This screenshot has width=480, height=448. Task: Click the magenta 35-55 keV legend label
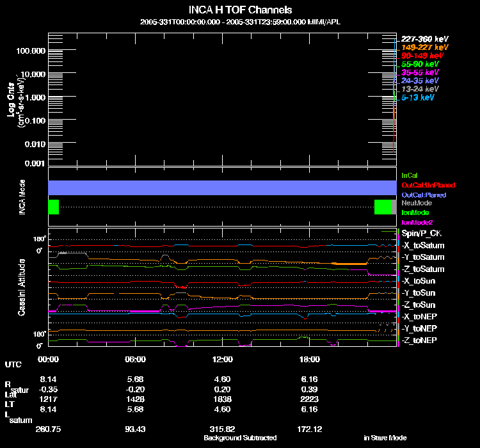click(420, 72)
